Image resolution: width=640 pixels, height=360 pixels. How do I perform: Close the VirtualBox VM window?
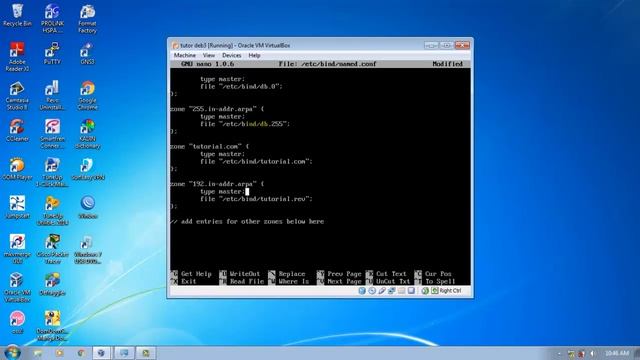(462, 45)
